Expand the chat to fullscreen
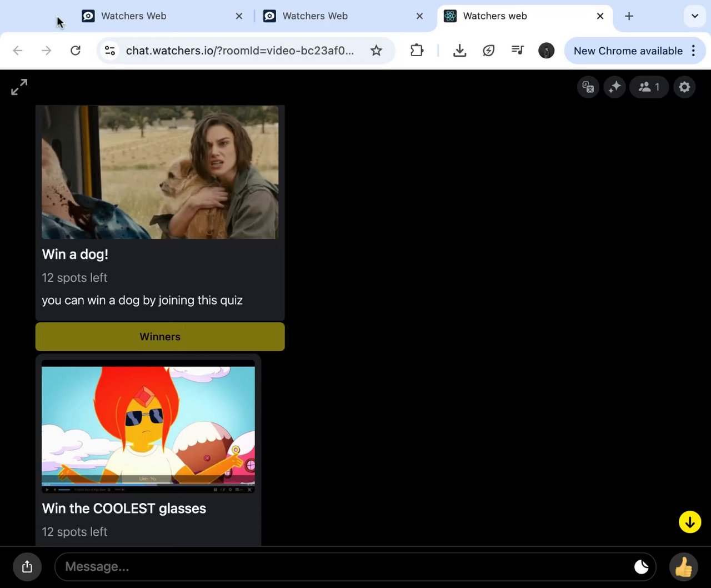The image size is (711, 588). click(x=19, y=87)
